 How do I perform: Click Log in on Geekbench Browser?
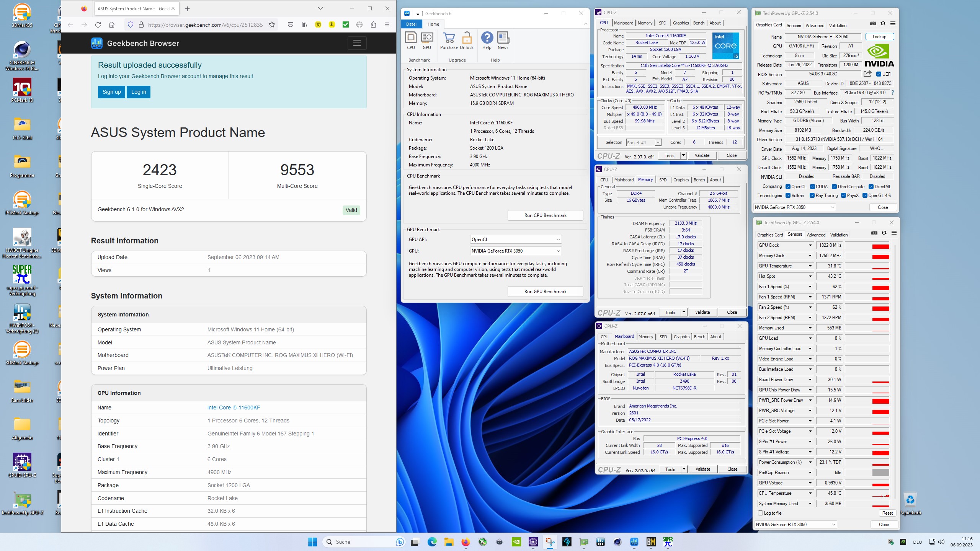pos(139,92)
